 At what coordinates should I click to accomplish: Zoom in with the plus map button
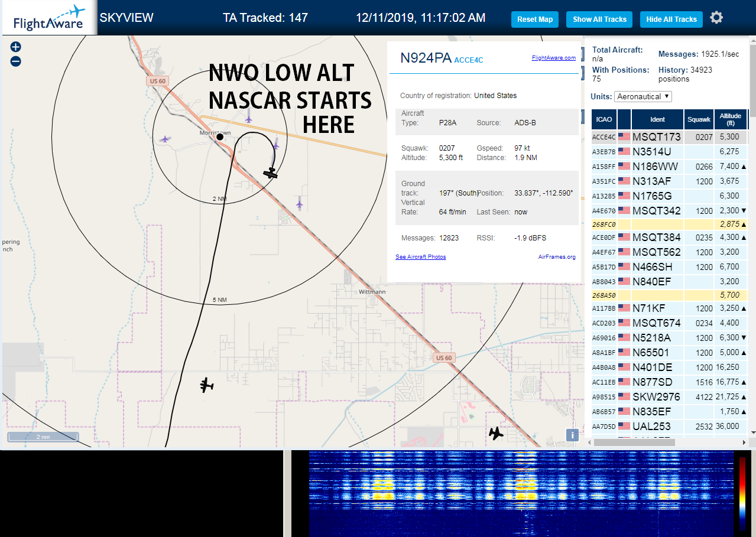click(16, 47)
